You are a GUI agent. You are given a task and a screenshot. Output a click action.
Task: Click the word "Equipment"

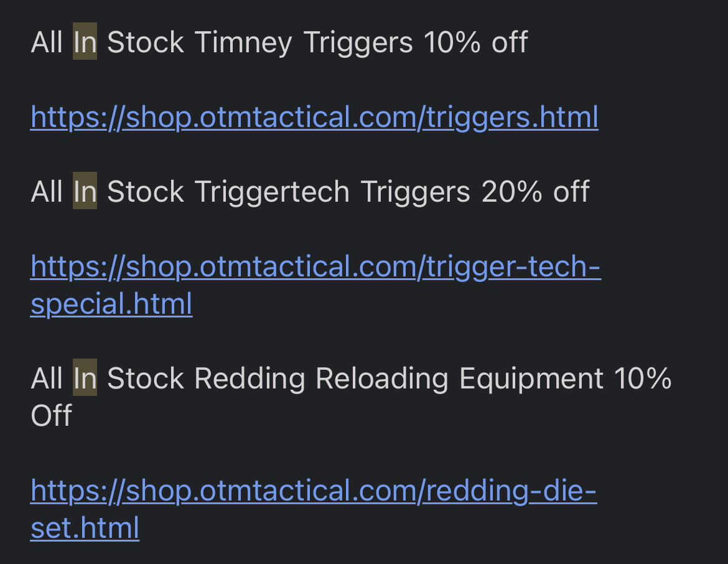(531, 378)
